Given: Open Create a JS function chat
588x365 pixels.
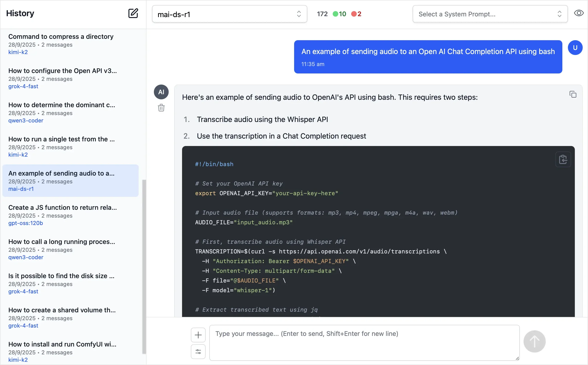Looking at the screenshot, I should [x=63, y=208].
